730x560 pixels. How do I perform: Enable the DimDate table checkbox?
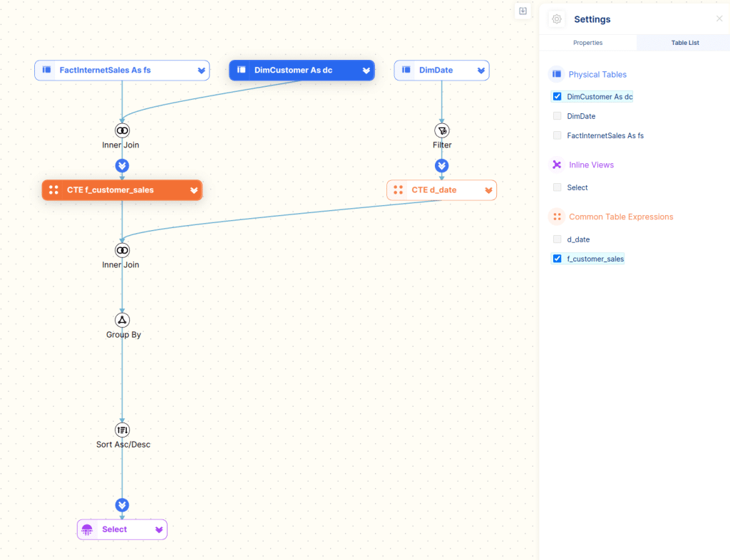557,115
